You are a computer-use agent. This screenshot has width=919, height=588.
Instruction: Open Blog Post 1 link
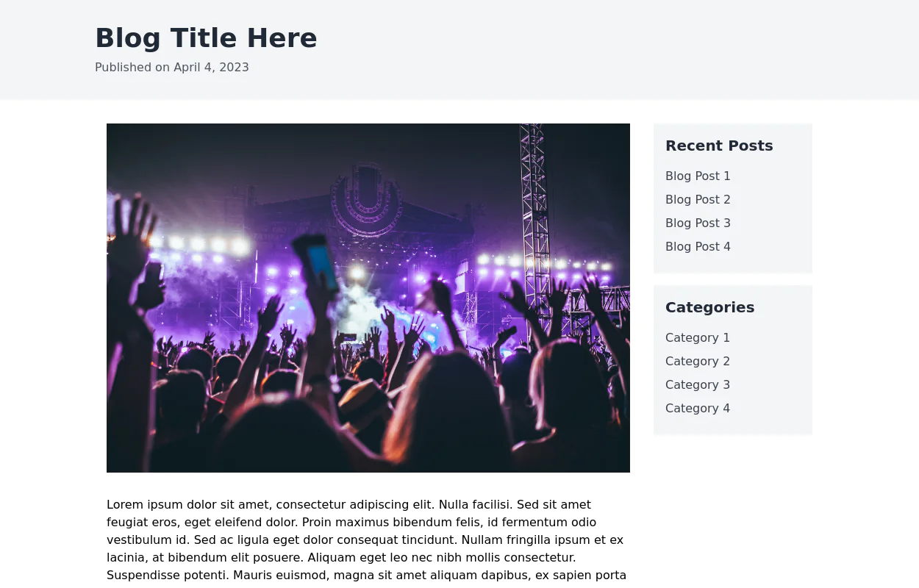pyautogui.click(x=698, y=176)
